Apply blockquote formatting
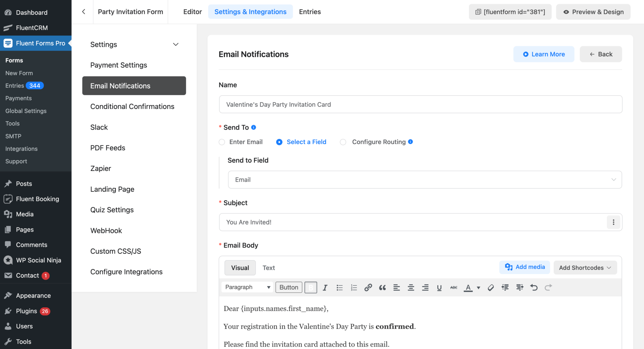The height and width of the screenshot is (349, 644). [382, 287]
